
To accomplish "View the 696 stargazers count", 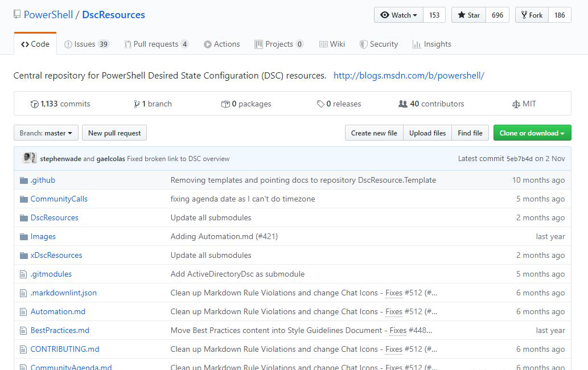I will click(497, 15).
